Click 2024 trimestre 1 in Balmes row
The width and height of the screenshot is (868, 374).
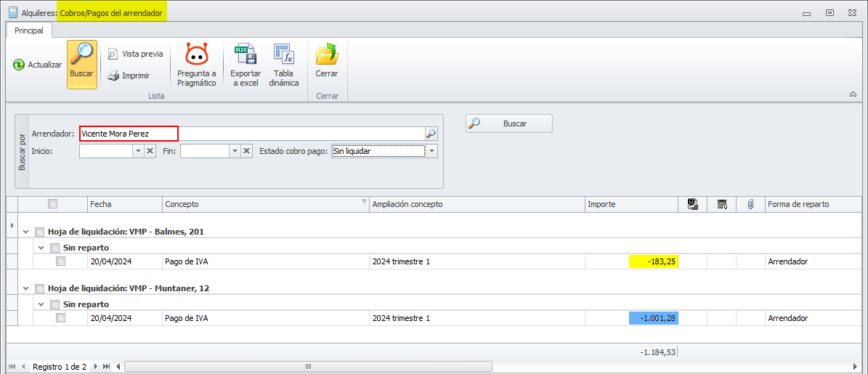(402, 261)
